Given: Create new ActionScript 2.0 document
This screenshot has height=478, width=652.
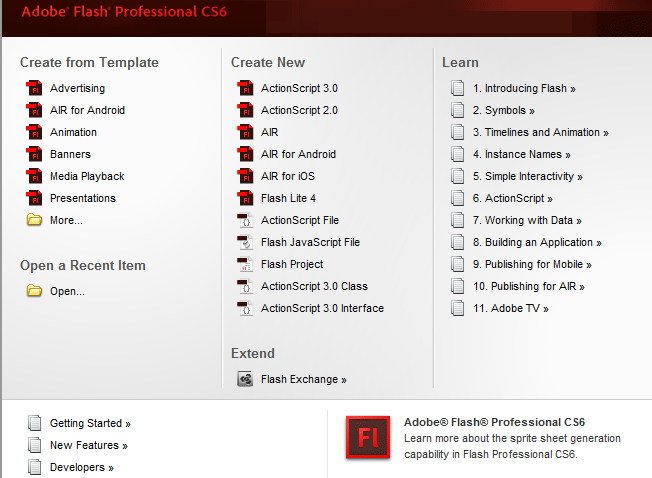Looking at the screenshot, I should [x=299, y=110].
